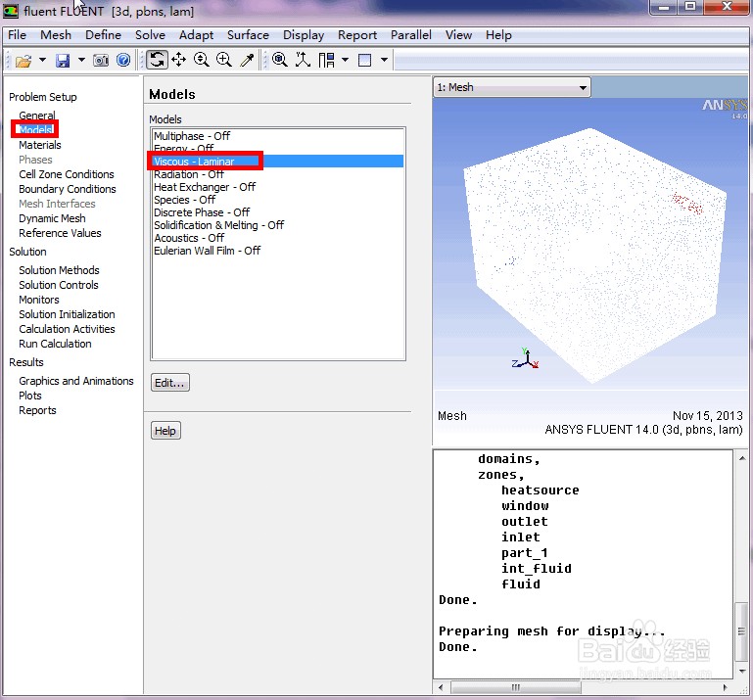Viewport: 753px width, 700px height.
Task: Select 'Solidification & Melting - Off' model
Action: [x=277, y=225]
